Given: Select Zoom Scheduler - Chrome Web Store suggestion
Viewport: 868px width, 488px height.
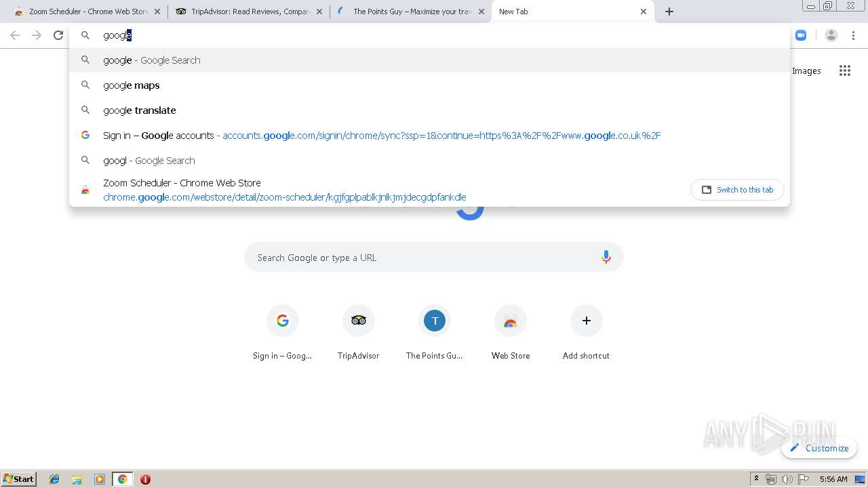Looking at the screenshot, I should pyautogui.click(x=429, y=190).
